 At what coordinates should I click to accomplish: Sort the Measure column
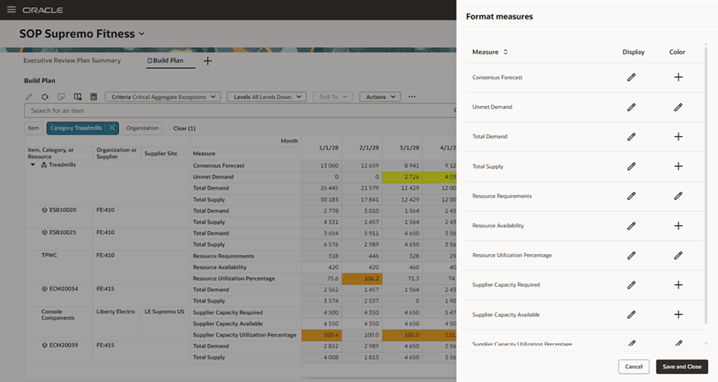(506, 52)
